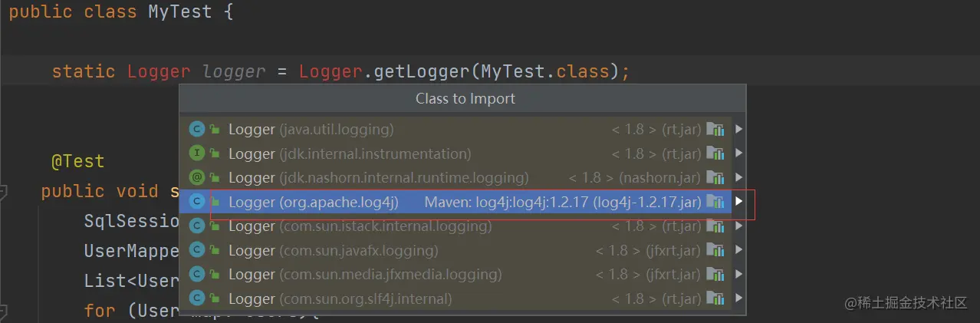Click library icon on com.sun.javafx.logging row
The height and width of the screenshot is (323, 980).
click(715, 251)
